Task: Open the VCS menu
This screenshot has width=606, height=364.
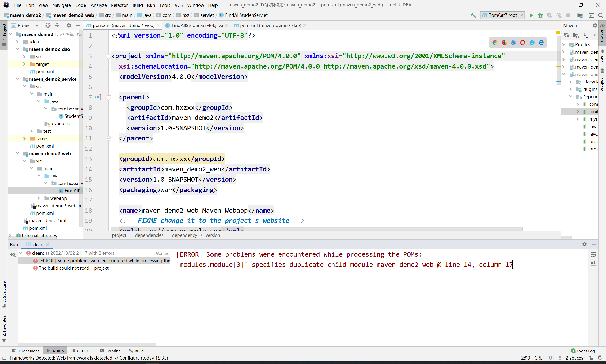Action: [x=178, y=5]
